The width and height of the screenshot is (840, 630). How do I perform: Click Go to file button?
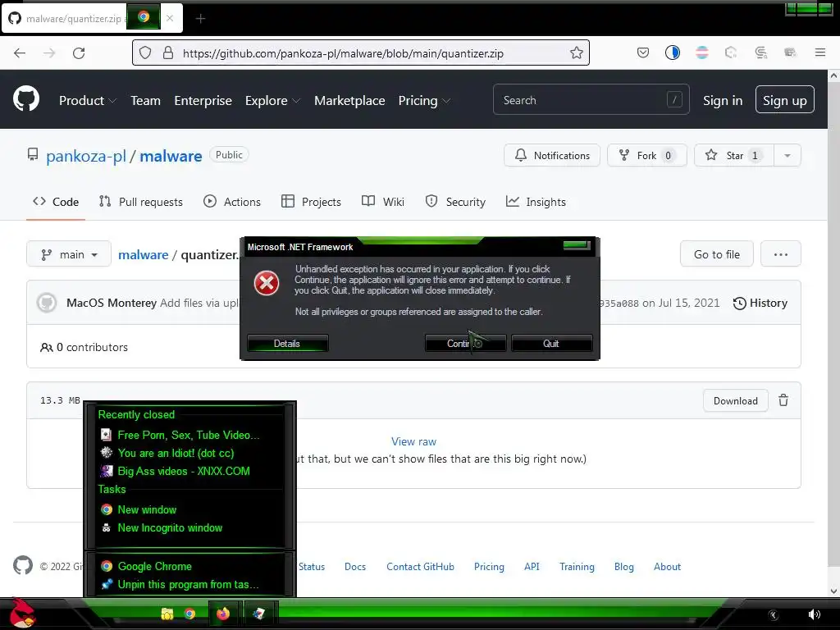(x=717, y=254)
